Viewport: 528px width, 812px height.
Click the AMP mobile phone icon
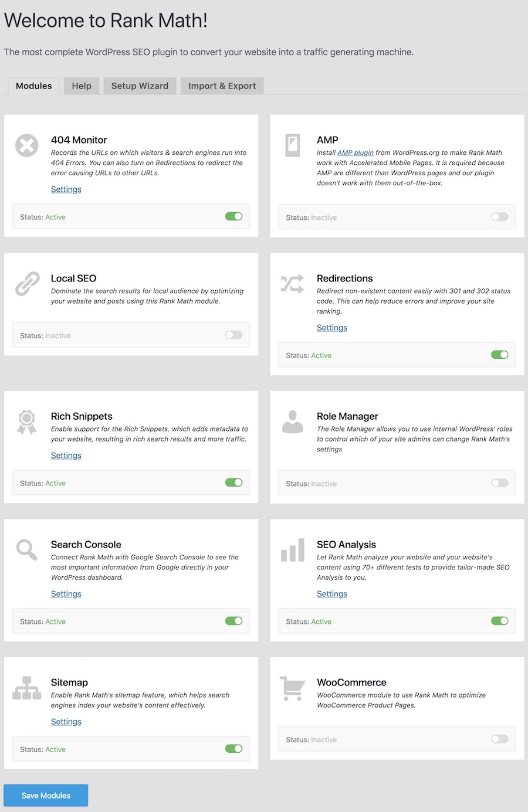pos(292,145)
